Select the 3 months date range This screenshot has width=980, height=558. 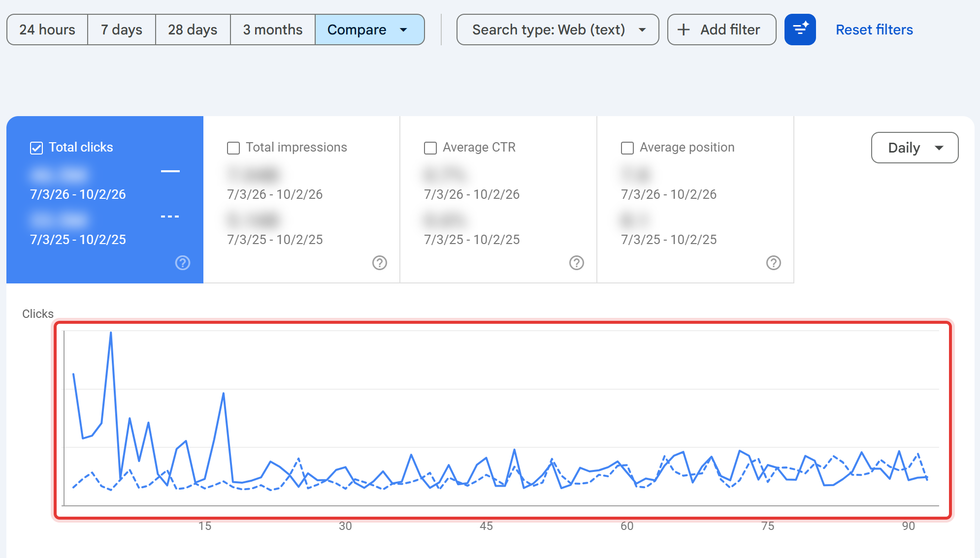click(x=273, y=30)
